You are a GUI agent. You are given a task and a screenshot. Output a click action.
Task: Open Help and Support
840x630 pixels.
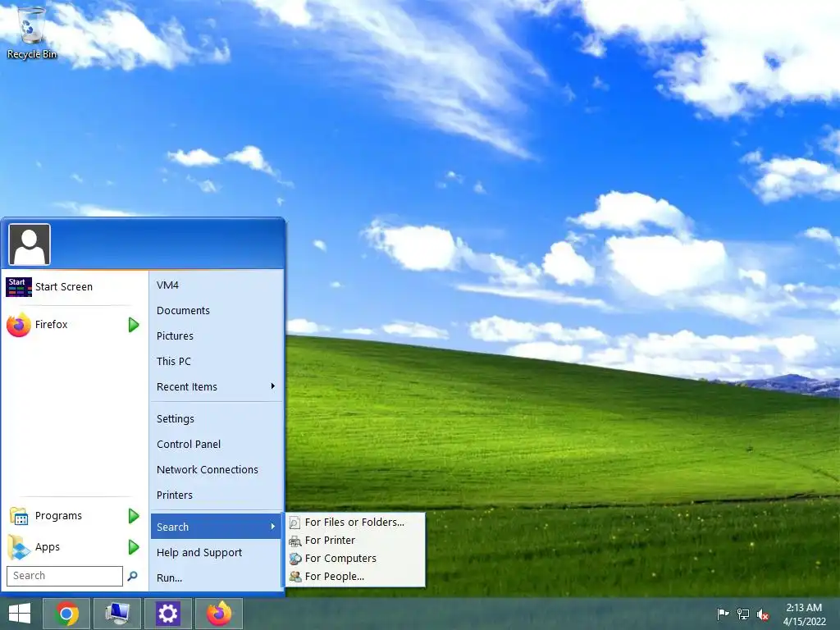click(x=216, y=552)
